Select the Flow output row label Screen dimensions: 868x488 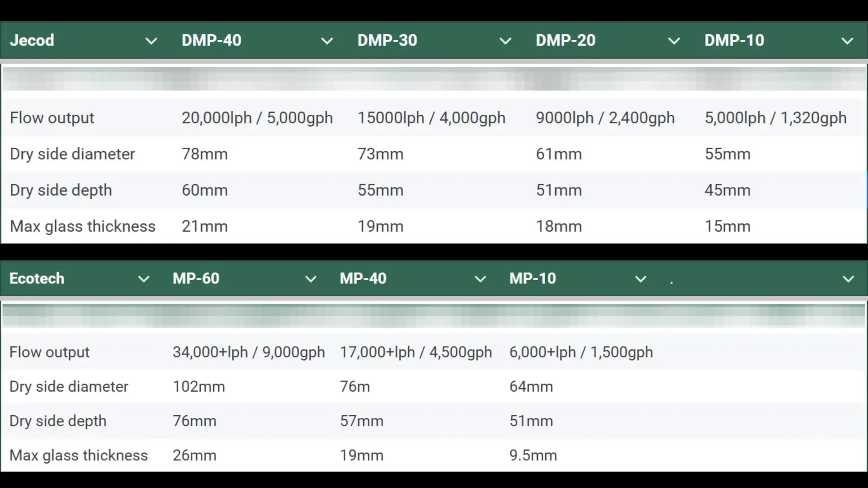[x=52, y=117]
